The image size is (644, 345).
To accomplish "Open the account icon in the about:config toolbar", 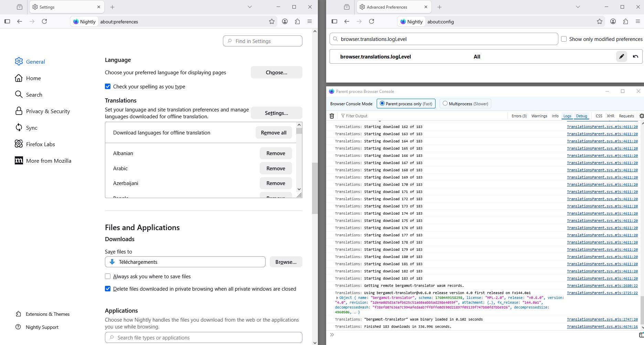I will (x=613, y=21).
